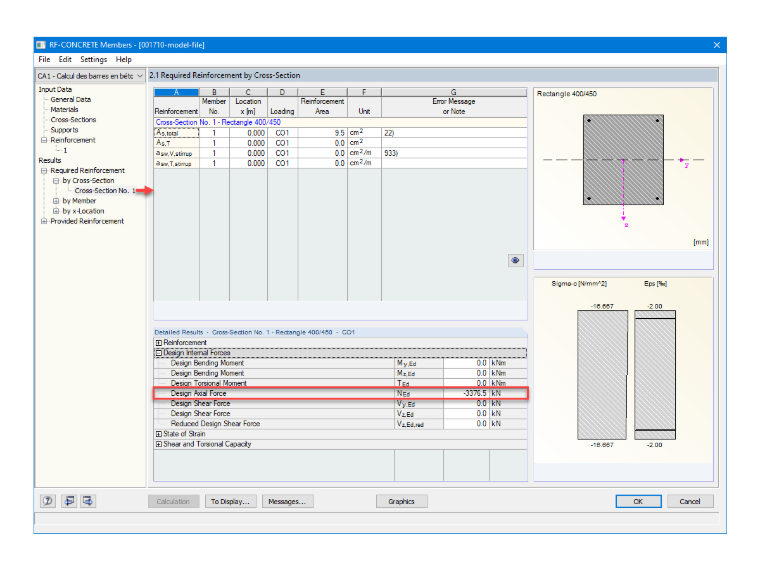The image size is (760, 570).
Task: Click the Cancel button
Action: (690, 501)
